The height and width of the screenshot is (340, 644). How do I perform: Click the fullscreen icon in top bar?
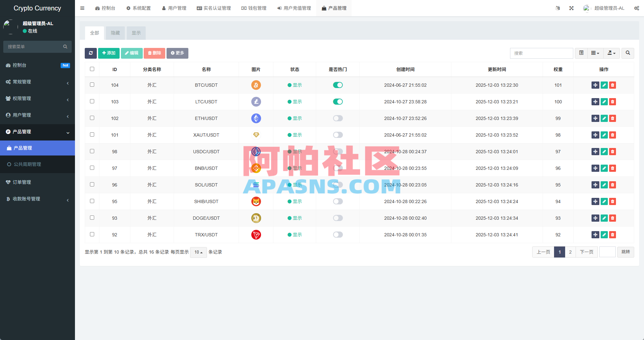click(571, 8)
